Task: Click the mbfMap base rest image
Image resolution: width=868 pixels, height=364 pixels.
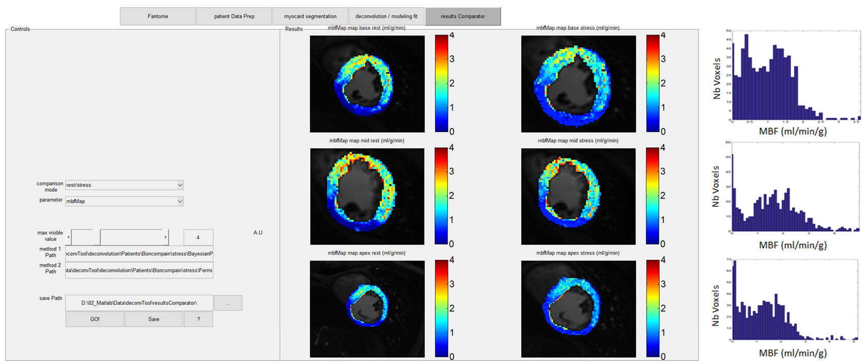Action: pos(367,84)
